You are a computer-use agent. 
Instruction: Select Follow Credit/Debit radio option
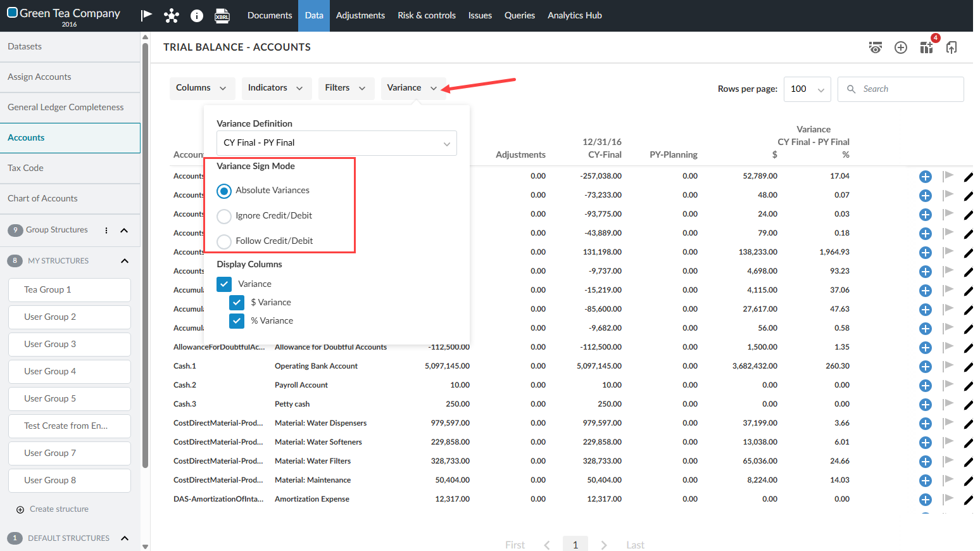click(x=224, y=241)
